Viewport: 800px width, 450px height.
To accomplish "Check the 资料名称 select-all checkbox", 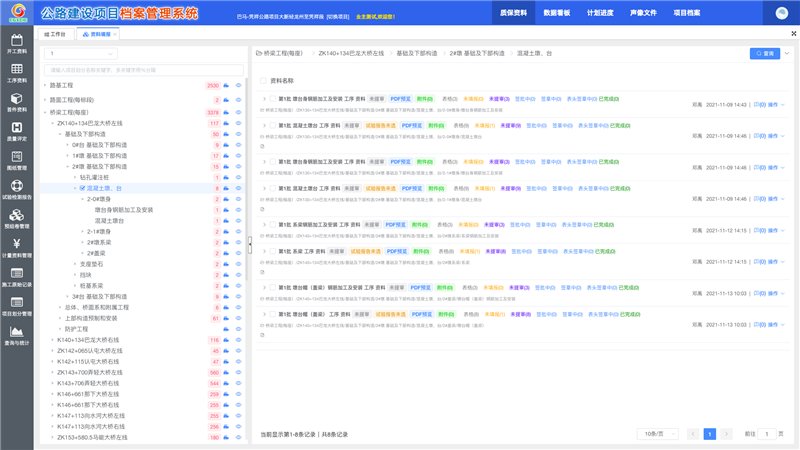I will click(x=264, y=81).
